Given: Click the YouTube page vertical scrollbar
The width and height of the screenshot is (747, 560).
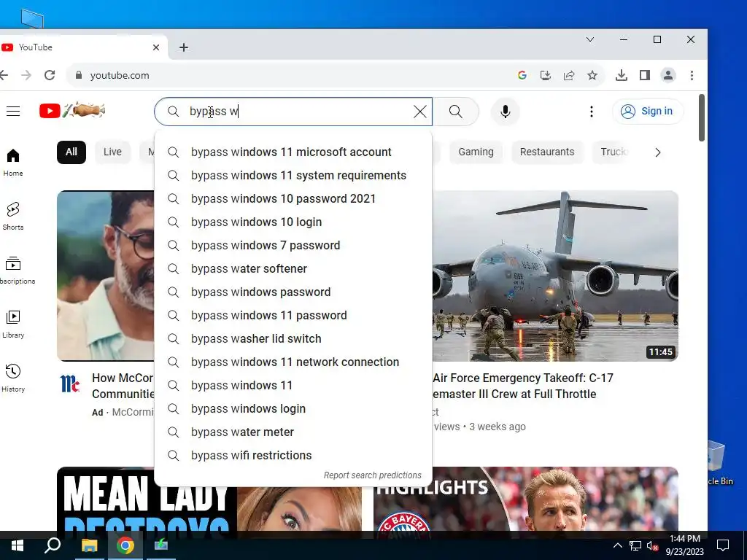Looking at the screenshot, I should click(702, 117).
